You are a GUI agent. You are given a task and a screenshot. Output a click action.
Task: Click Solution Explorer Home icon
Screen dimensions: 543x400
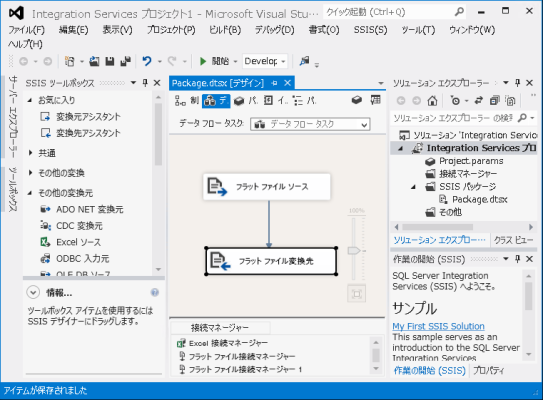click(432, 101)
